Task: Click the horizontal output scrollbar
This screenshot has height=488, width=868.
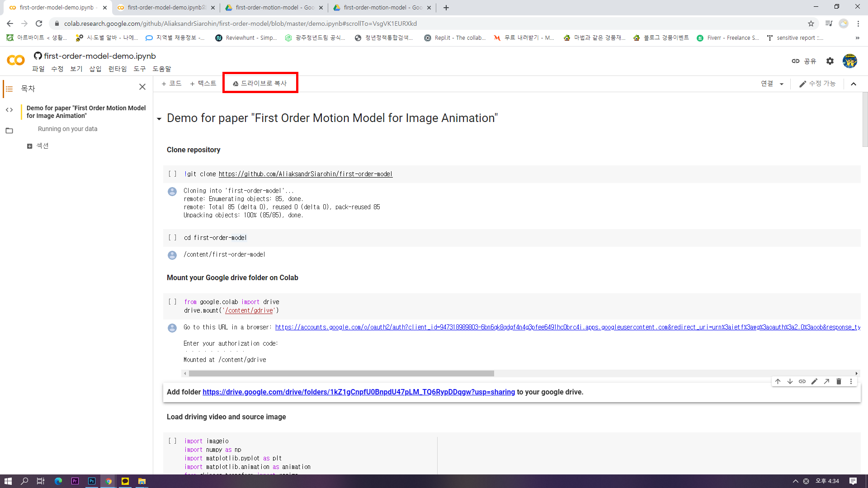Action: [x=341, y=374]
